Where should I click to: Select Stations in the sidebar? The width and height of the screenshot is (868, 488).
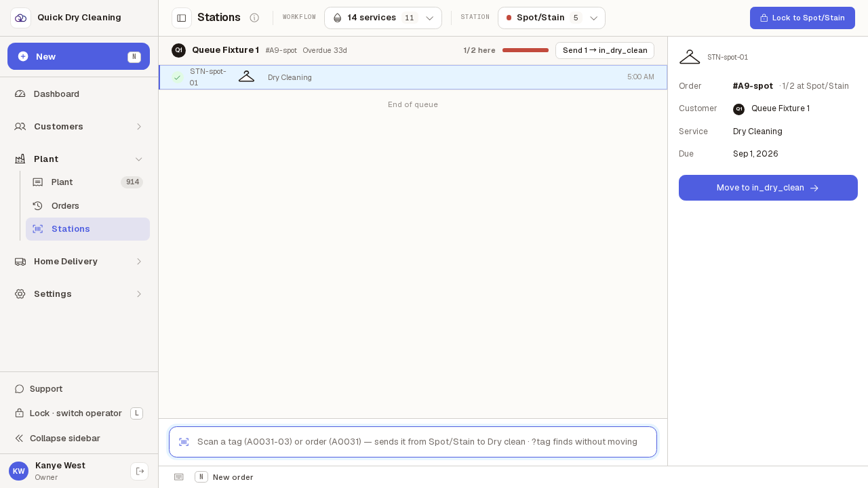pos(87,229)
